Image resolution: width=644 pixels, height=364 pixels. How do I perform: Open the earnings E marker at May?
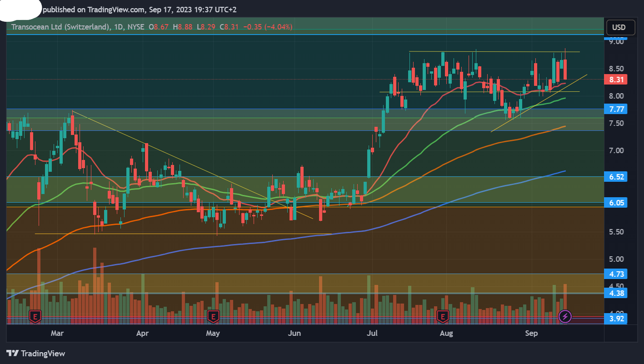213,316
